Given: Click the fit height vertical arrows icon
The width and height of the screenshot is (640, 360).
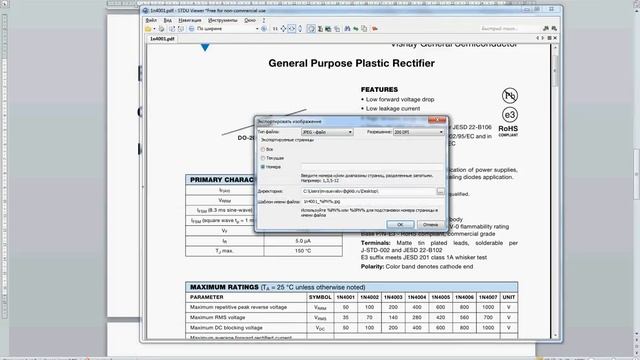Looking at the screenshot, I should pyautogui.click(x=300, y=29).
